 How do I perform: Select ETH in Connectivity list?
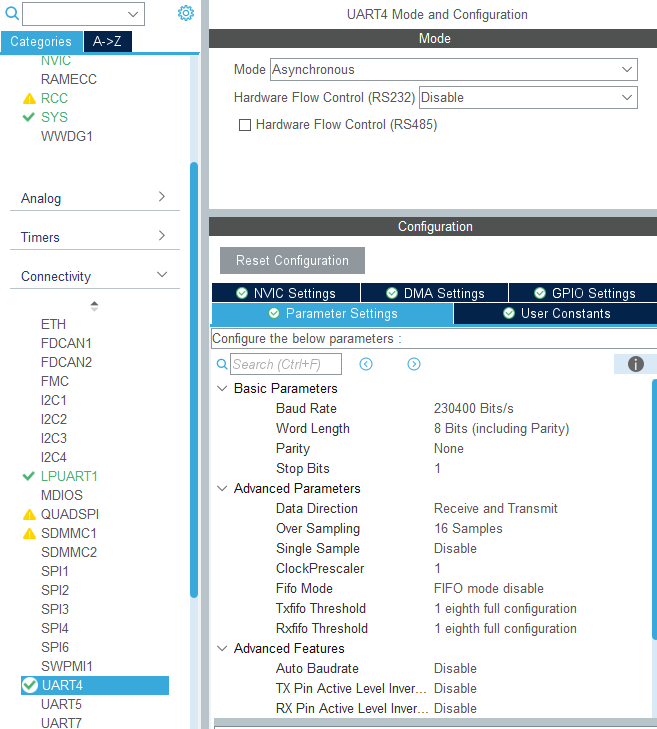tap(53, 324)
